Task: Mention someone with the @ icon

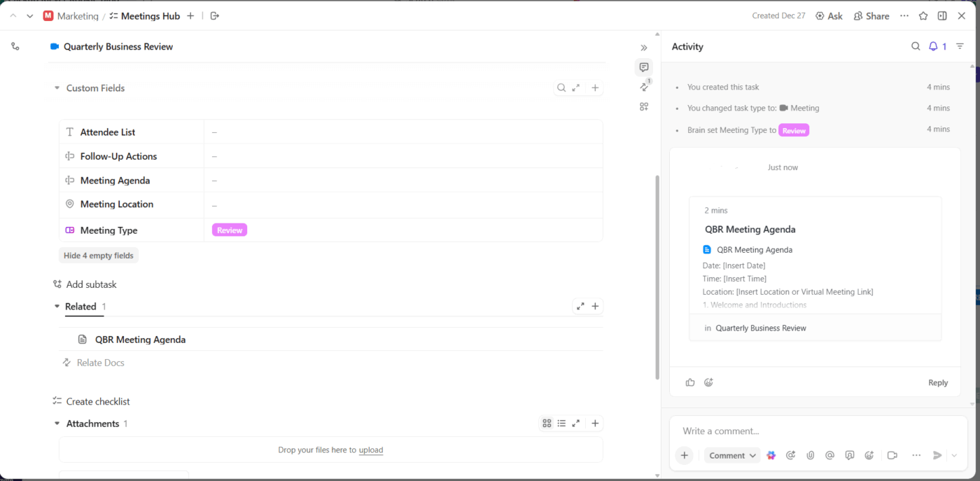Action: tap(829, 455)
